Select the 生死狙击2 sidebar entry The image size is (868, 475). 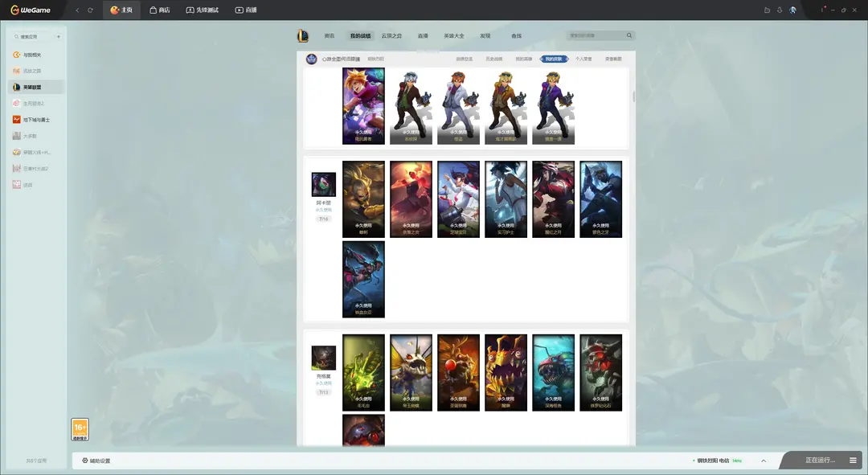click(x=36, y=104)
